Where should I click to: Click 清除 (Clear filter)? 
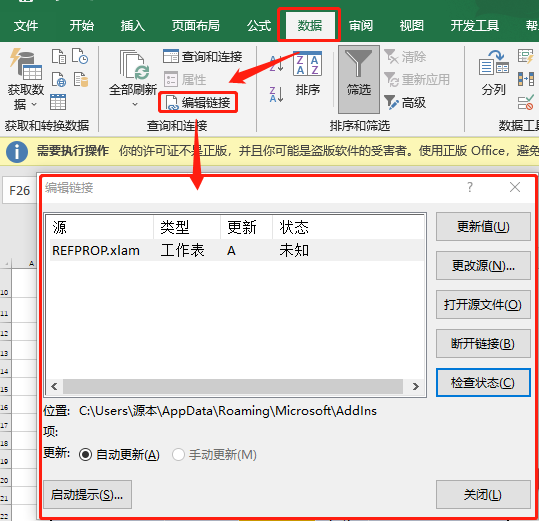(x=405, y=57)
